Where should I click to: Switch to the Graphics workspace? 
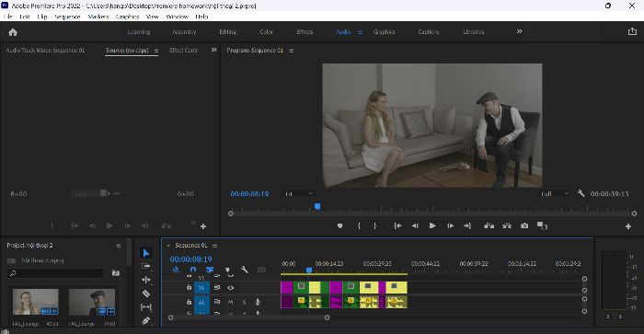(384, 31)
